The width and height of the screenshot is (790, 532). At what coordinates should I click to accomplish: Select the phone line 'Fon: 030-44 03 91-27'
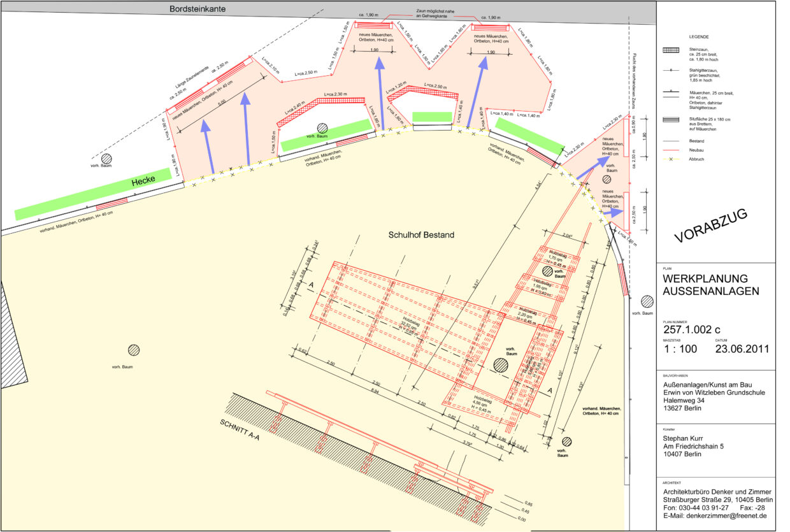pos(696,508)
